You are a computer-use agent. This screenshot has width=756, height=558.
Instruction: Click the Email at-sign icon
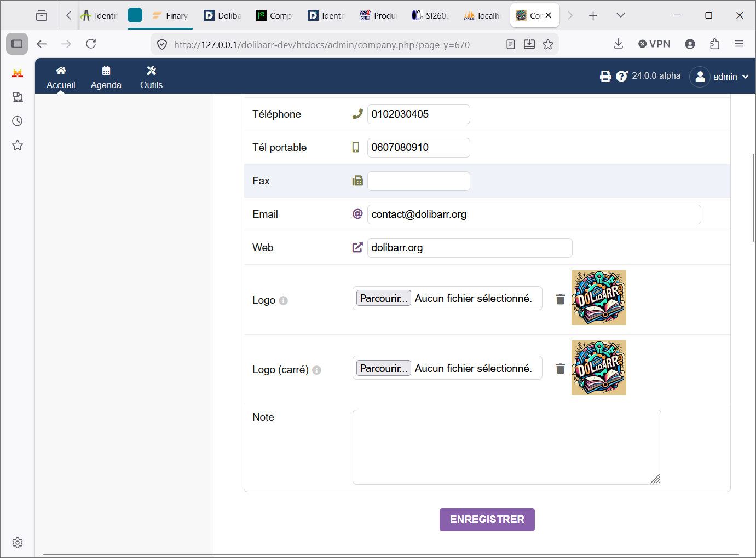pos(357,214)
